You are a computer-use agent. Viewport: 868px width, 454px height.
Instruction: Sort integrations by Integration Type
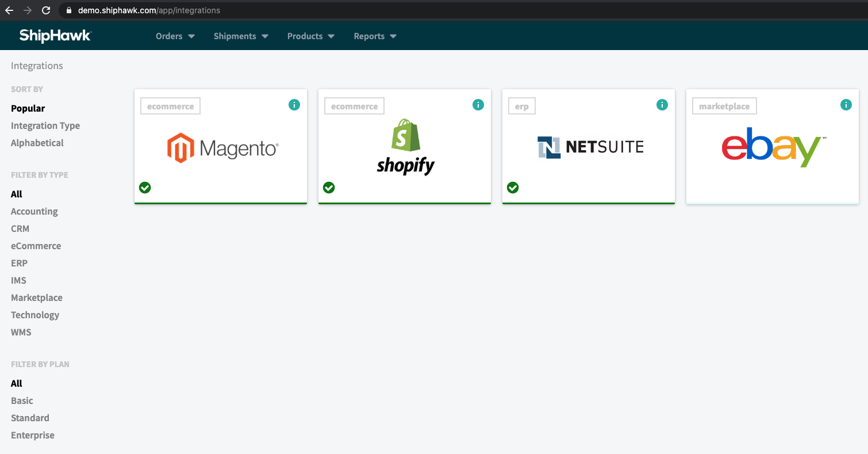click(45, 125)
